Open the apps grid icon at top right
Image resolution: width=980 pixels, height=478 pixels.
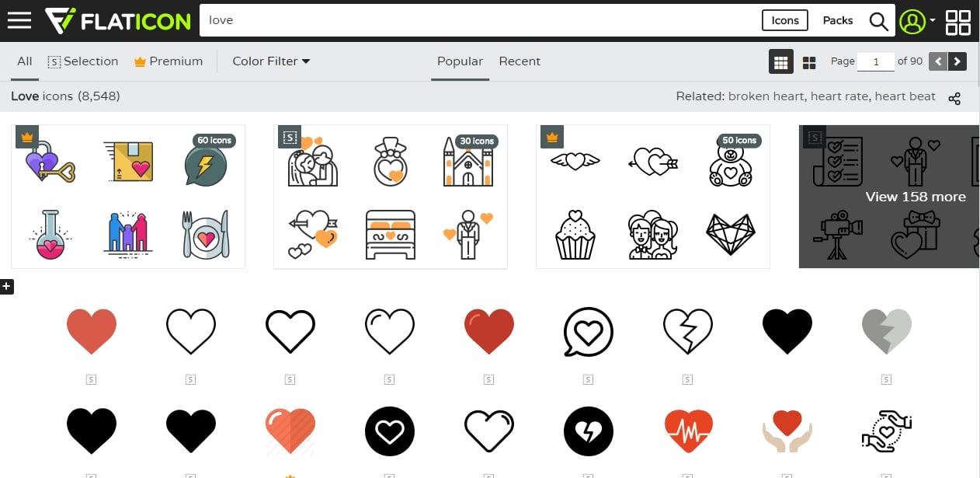pos(958,22)
